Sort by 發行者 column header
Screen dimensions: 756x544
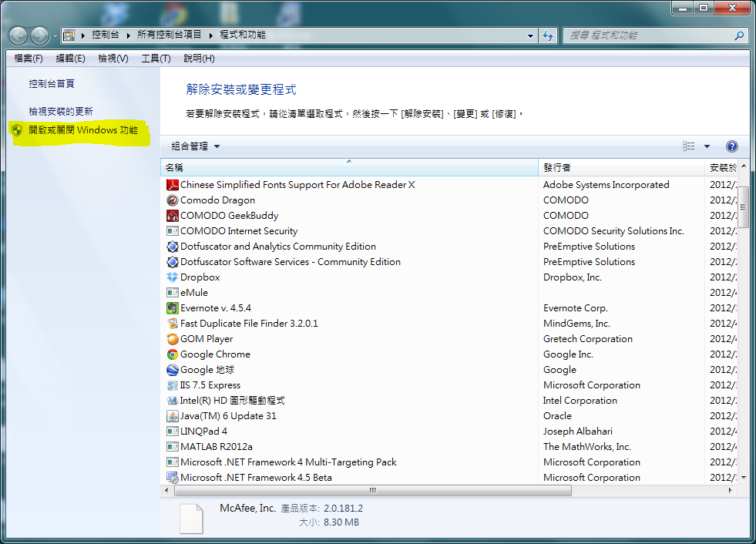pos(621,167)
